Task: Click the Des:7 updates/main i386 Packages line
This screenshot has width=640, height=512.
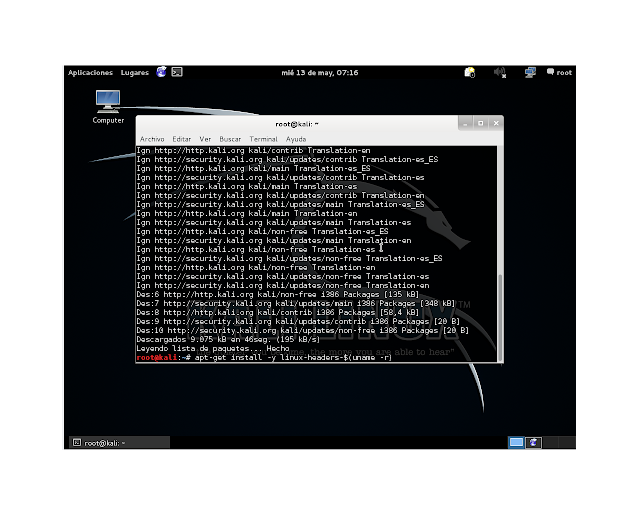Action: tap(296, 304)
